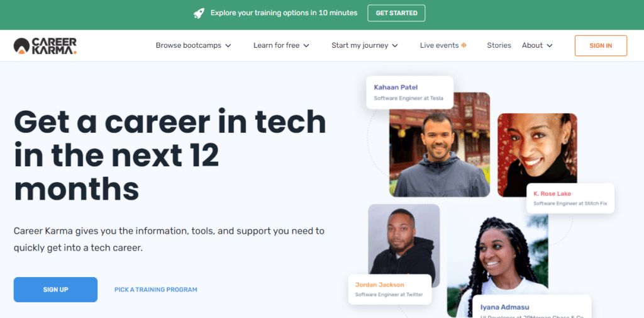Image resolution: width=644 pixels, height=318 pixels.
Task: Go to Live events
Action: pos(439,45)
